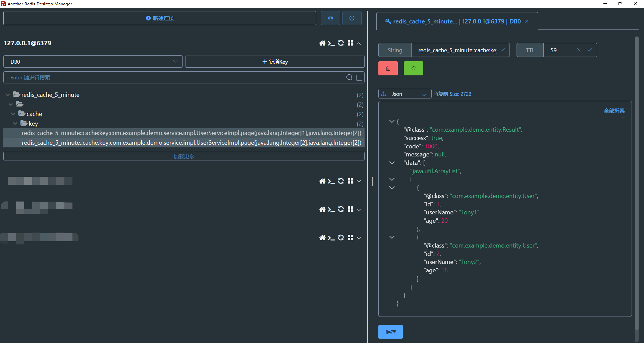Expand the third blurred connection

click(x=359, y=238)
